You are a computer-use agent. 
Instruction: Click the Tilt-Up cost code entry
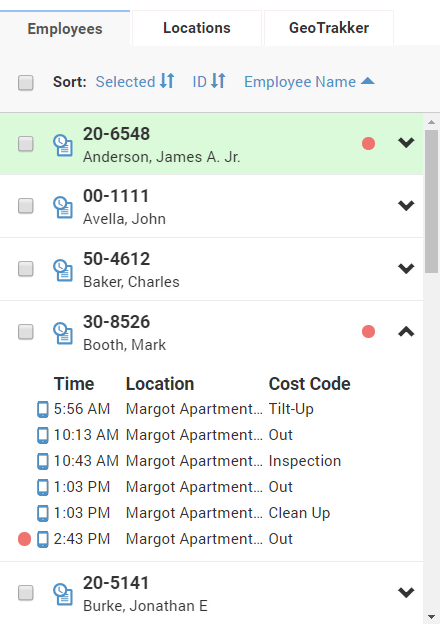tap(291, 409)
